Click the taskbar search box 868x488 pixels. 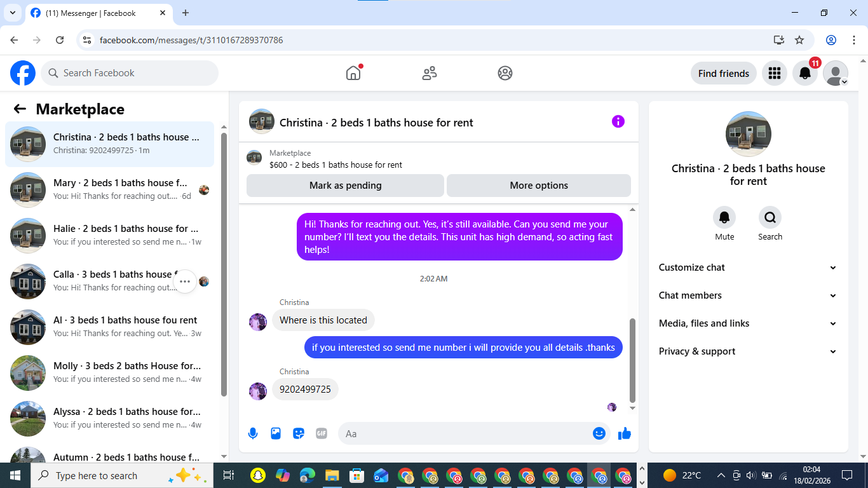point(121,475)
